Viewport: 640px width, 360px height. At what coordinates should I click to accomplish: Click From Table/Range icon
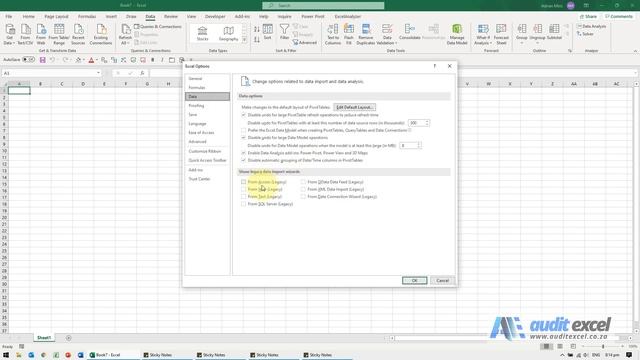coord(59,34)
